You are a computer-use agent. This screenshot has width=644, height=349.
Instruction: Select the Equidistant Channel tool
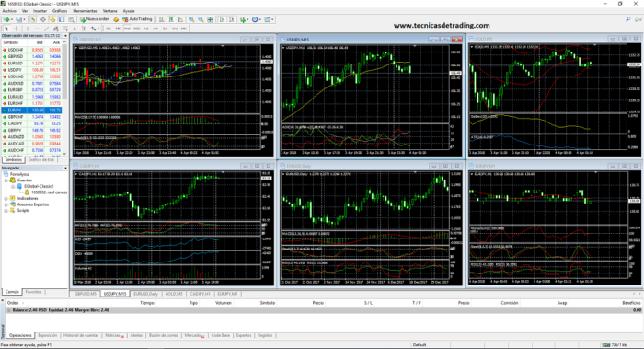(55, 29)
